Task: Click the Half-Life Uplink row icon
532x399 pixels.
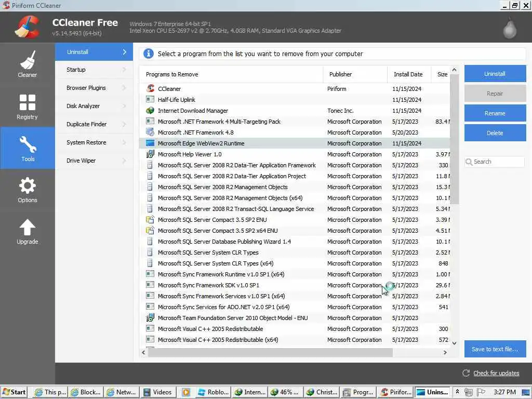Action: [150, 99]
